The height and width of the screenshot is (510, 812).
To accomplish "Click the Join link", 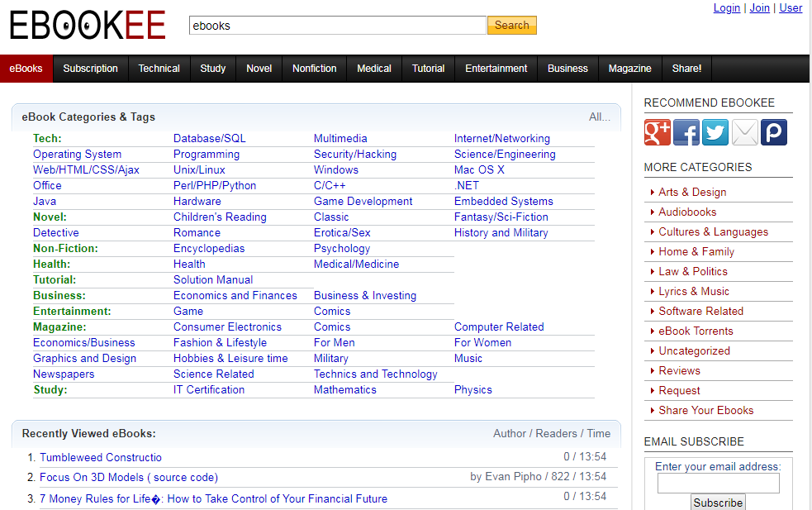I will pyautogui.click(x=760, y=7).
